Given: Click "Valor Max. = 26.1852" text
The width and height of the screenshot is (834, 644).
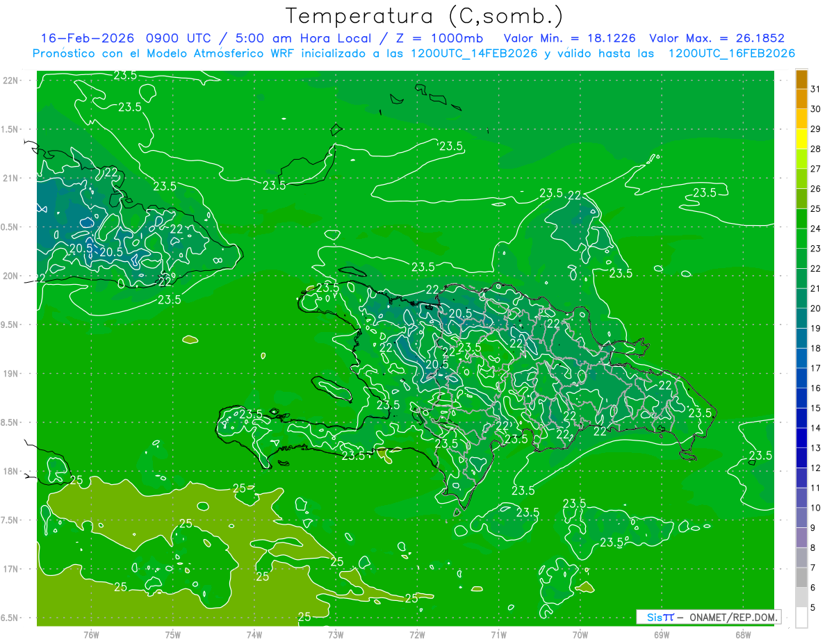Looking at the screenshot, I should (x=717, y=38).
